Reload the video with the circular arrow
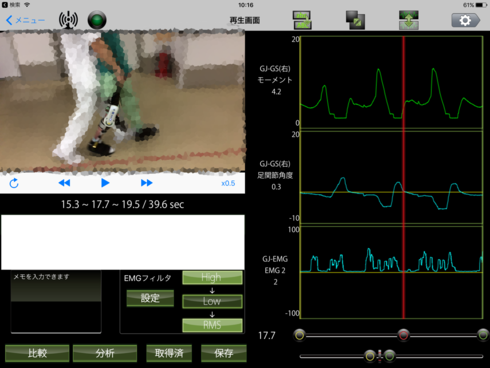490x368 pixels. coord(14,183)
